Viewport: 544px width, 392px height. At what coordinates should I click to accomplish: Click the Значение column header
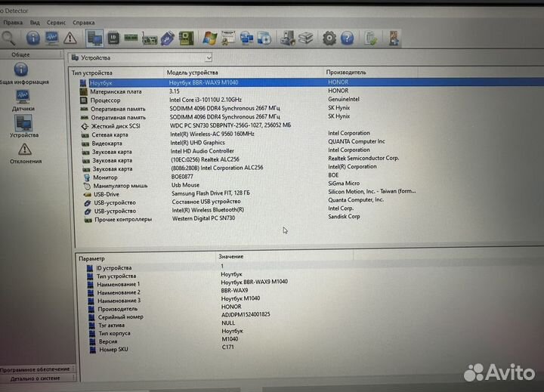coord(230,256)
